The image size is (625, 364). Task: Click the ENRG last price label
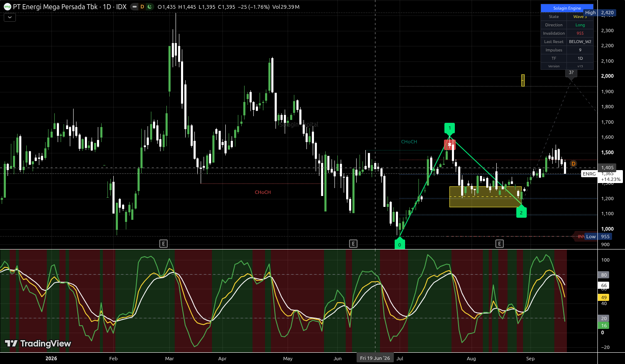589,174
